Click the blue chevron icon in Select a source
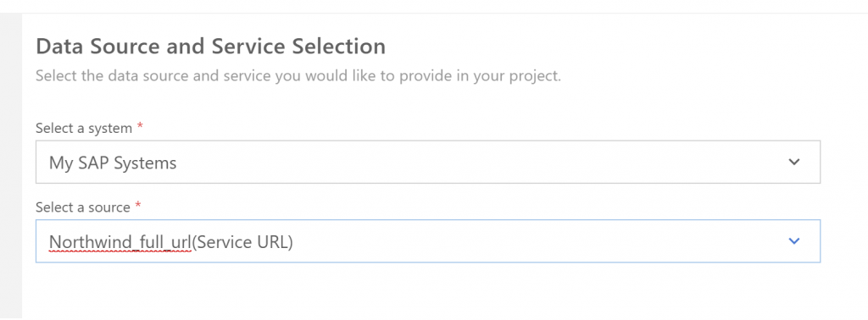The image size is (868, 320). [793, 241]
